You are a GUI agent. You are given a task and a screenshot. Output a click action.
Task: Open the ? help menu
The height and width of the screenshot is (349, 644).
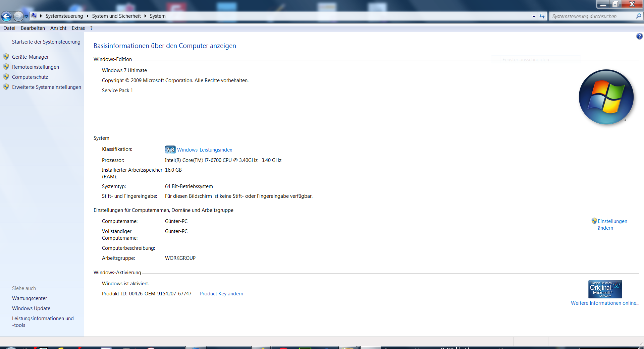tap(91, 28)
